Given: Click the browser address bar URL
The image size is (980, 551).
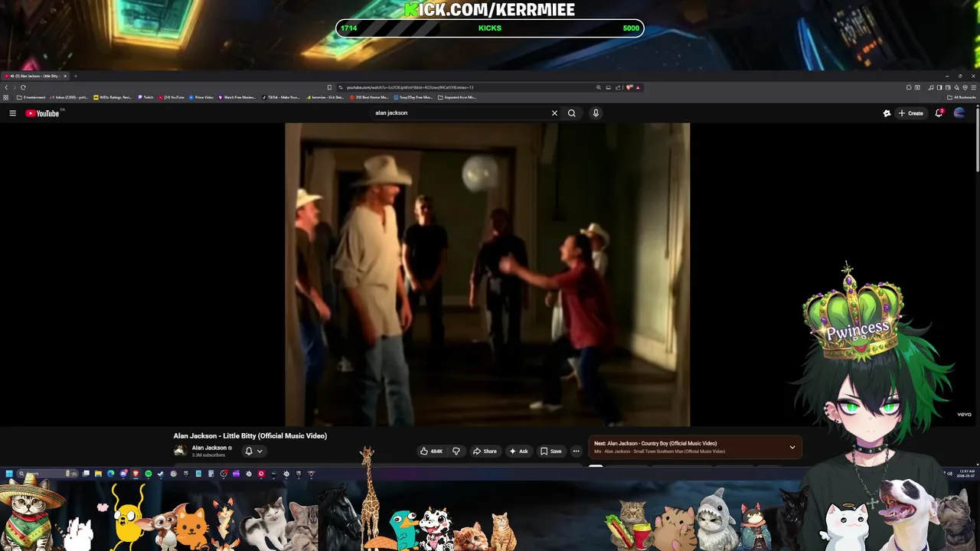Looking at the screenshot, I should [x=410, y=87].
